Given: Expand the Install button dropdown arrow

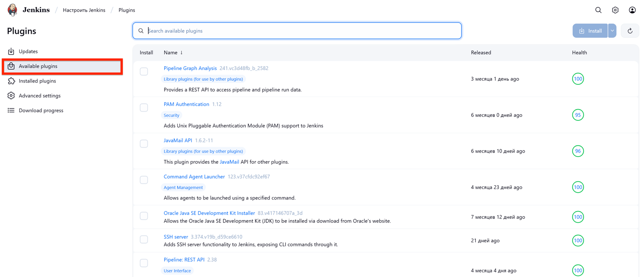Looking at the screenshot, I should (612, 31).
